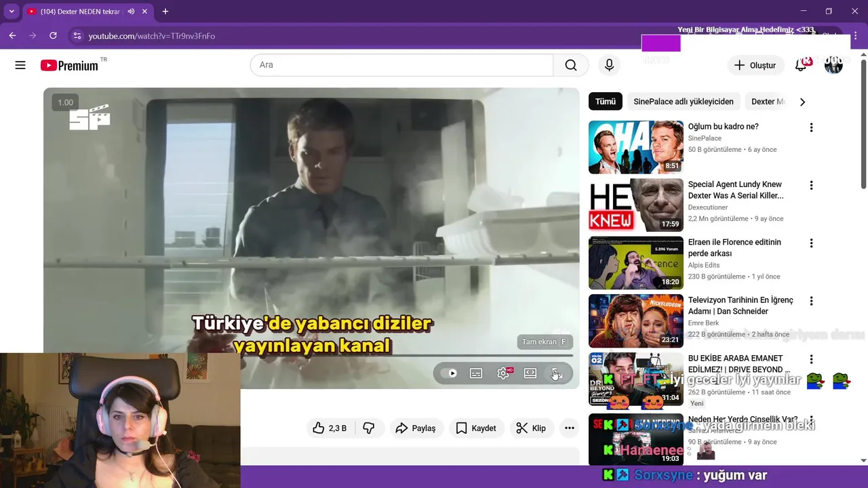Share the video via Paylaş
The image size is (868, 488).
416,428
